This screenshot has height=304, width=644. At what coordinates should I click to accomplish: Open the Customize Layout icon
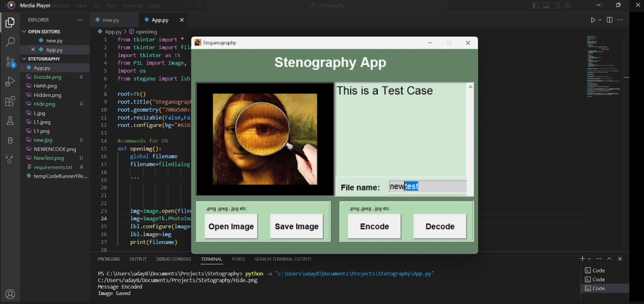coord(568,6)
